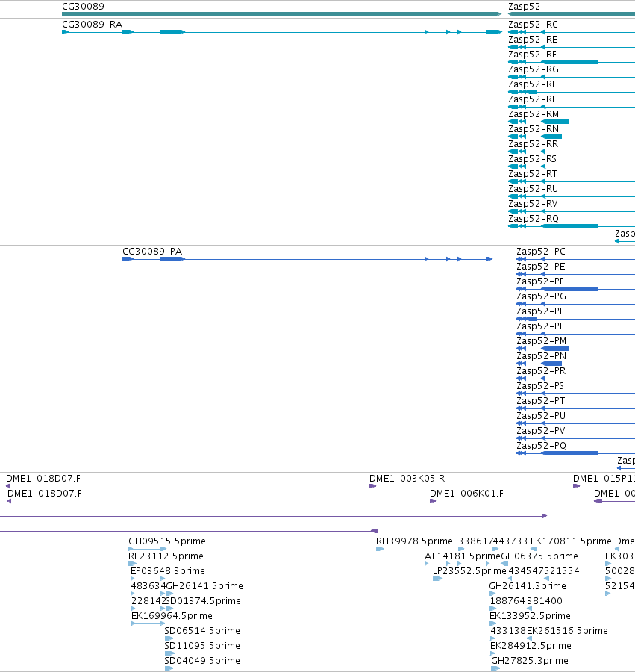This screenshot has height=672, width=635.
Task: Select the EK284912.5prime EST label
Action: [531, 647]
